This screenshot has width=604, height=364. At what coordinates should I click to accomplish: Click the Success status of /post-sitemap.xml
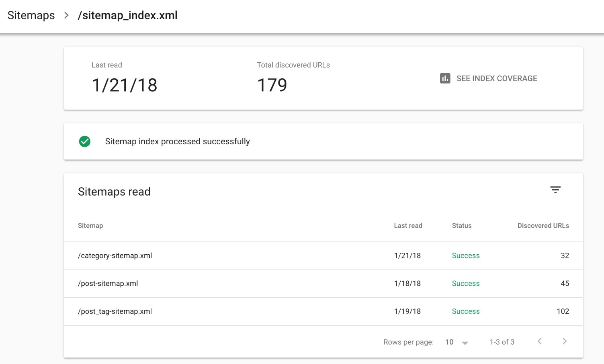pos(465,284)
